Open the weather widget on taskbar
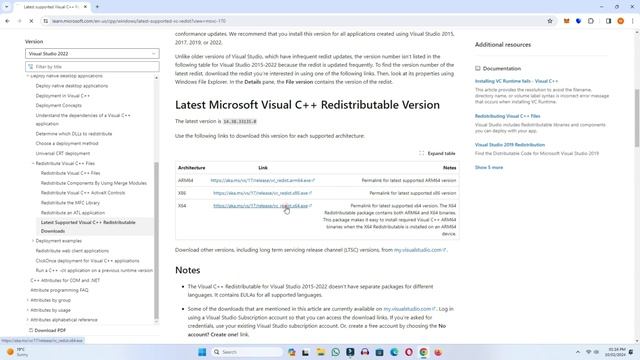Screen dimensions: 640x360 coord(18,352)
